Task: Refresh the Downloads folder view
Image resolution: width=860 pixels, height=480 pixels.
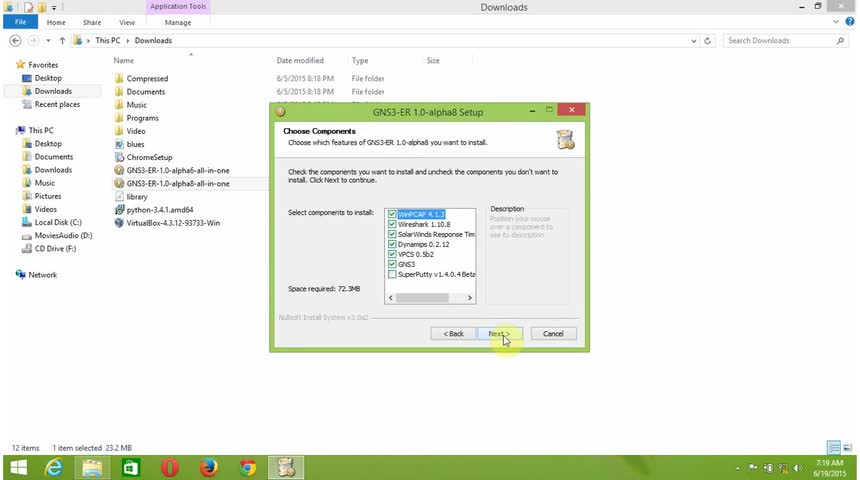Action: (708, 41)
